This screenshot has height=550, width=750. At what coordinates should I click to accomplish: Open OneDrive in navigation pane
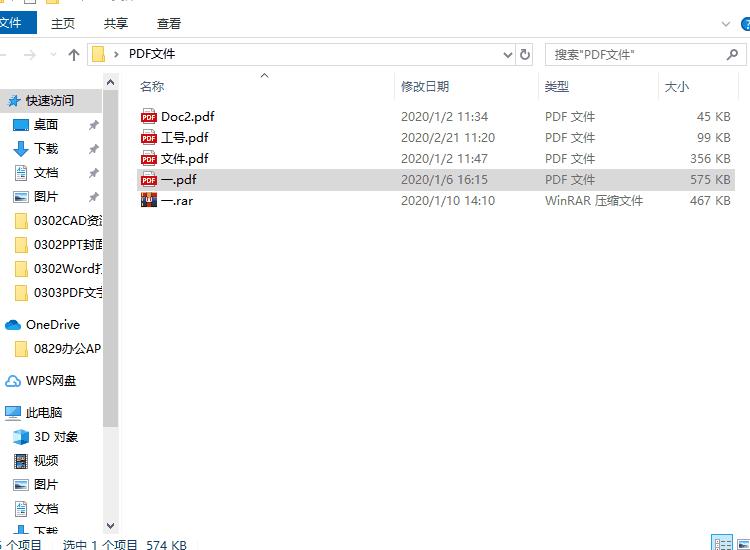coord(53,325)
